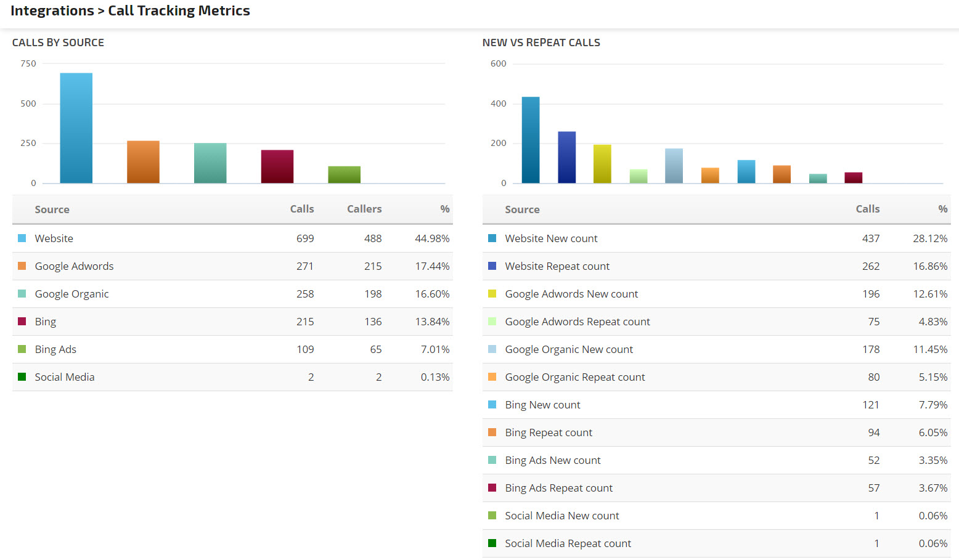Select the yellow Google Adwords New count swatch
959x560 pixels.
[492, 294]
